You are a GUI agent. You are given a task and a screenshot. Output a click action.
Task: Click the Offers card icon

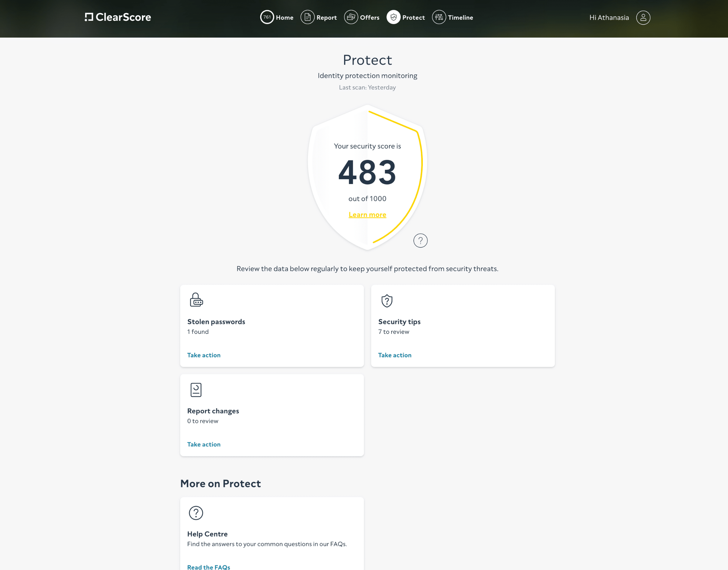351,17
